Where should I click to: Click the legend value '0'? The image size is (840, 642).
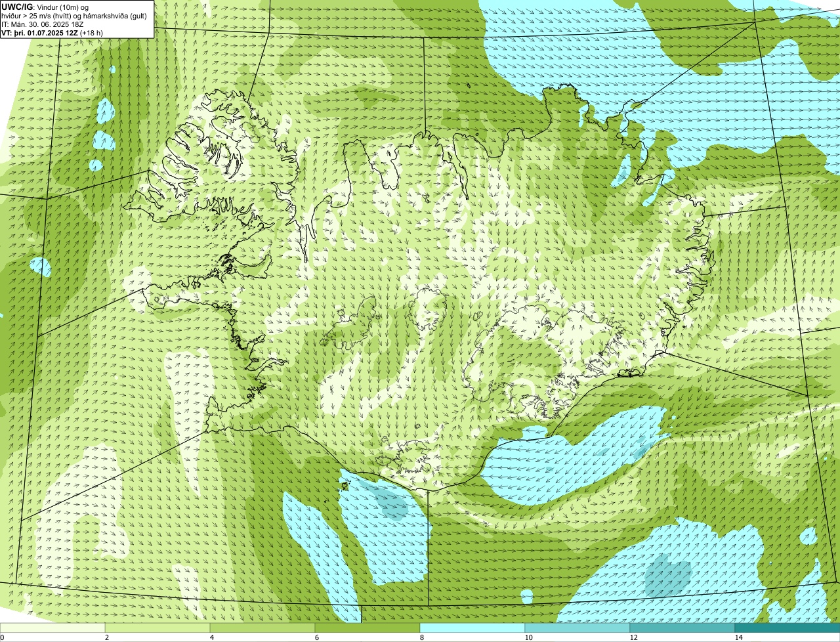[x=2, y=637]
